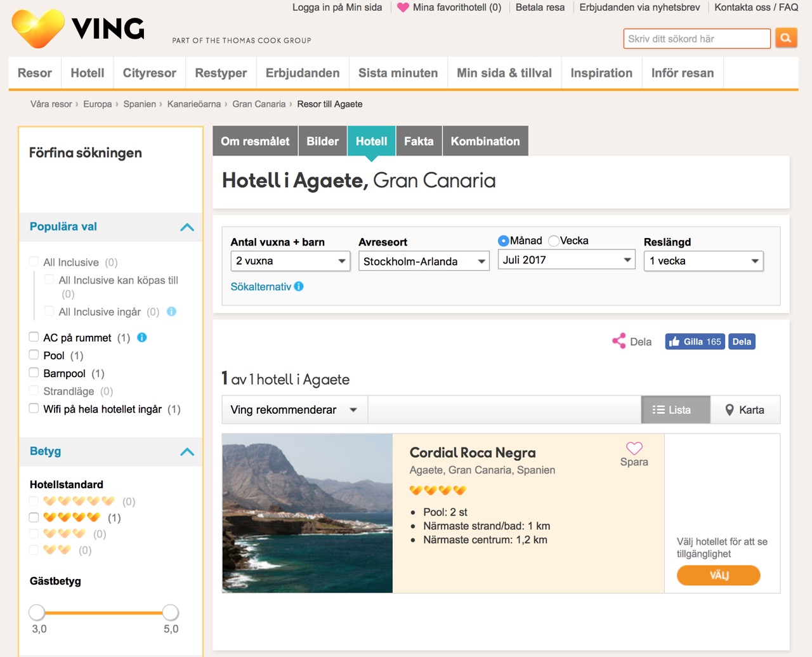Open the Sista minuten menu

coord(398,73)
